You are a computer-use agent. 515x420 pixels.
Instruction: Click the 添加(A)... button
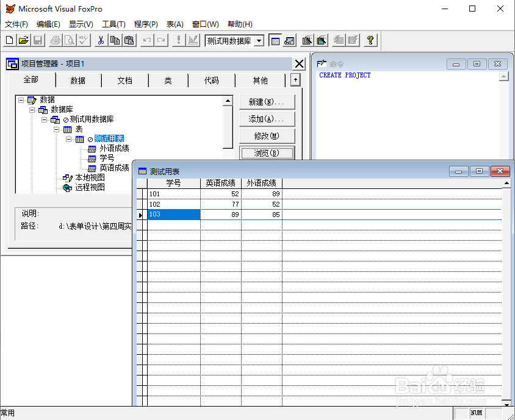[267, 119]
